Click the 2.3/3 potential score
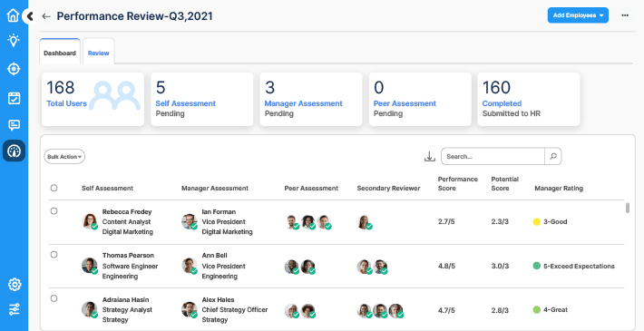This screenshot has height=331, width=644. (500, 222)
